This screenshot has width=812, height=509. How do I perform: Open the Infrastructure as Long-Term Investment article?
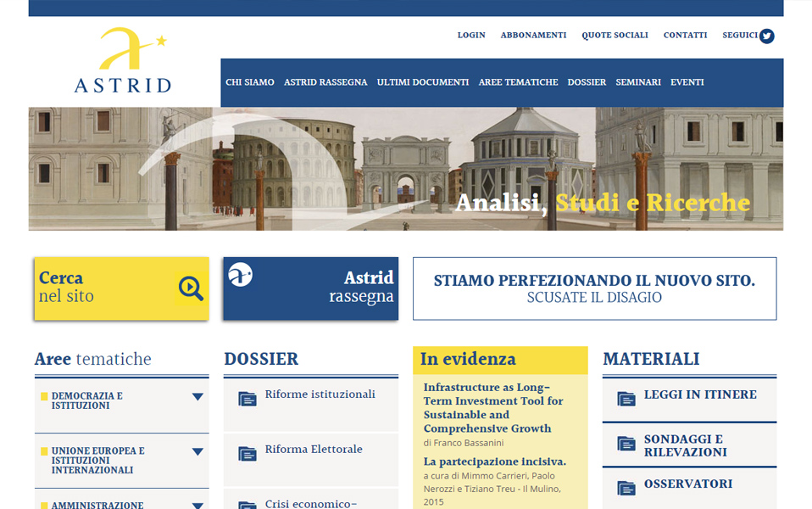[x=492, y=408]
